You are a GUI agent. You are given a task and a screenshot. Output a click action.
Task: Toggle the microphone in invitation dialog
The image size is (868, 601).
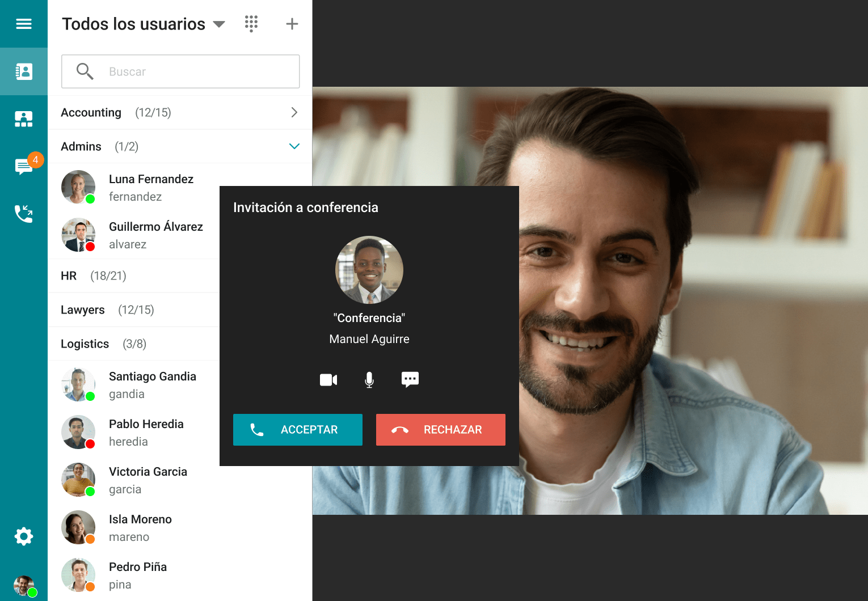369,380
